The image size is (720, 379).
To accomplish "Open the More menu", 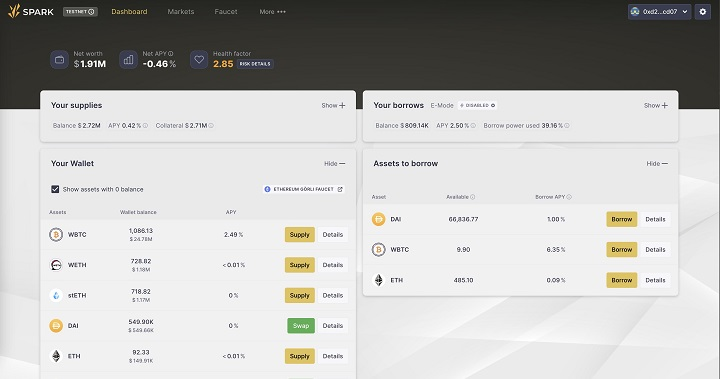I will [x=272, y=11].
